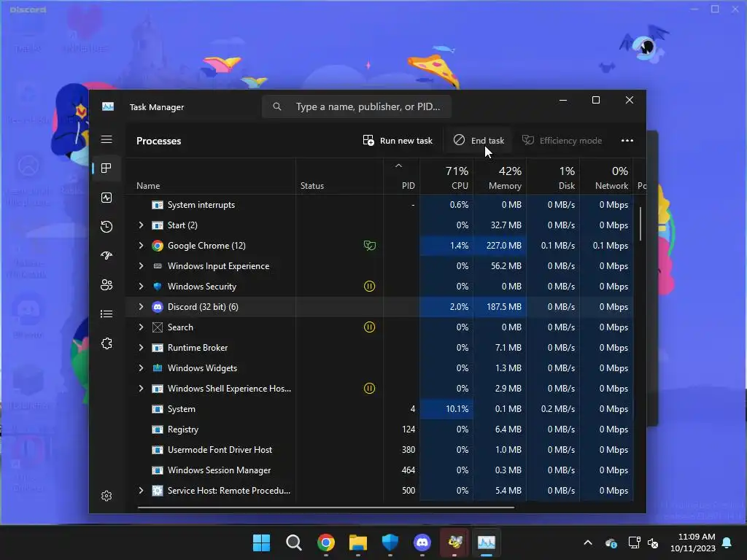Sort by Status column header
The image size is (747, 560).
(x=339, y=176)
